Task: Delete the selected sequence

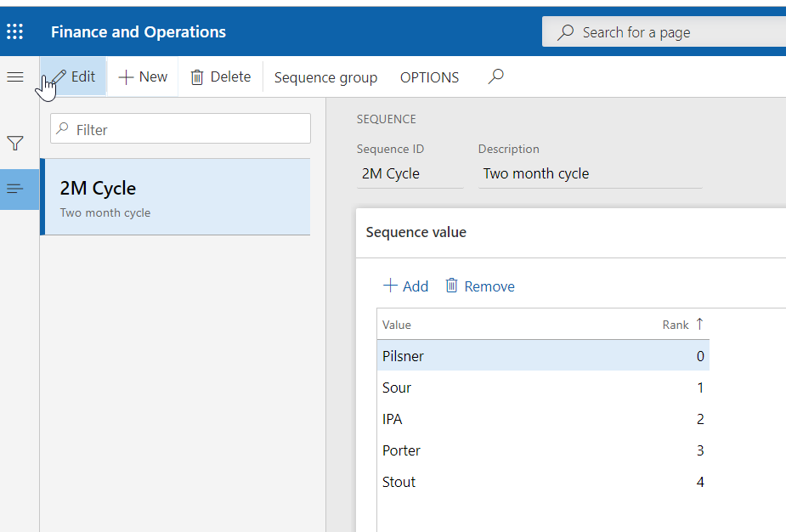Action: 220,77
